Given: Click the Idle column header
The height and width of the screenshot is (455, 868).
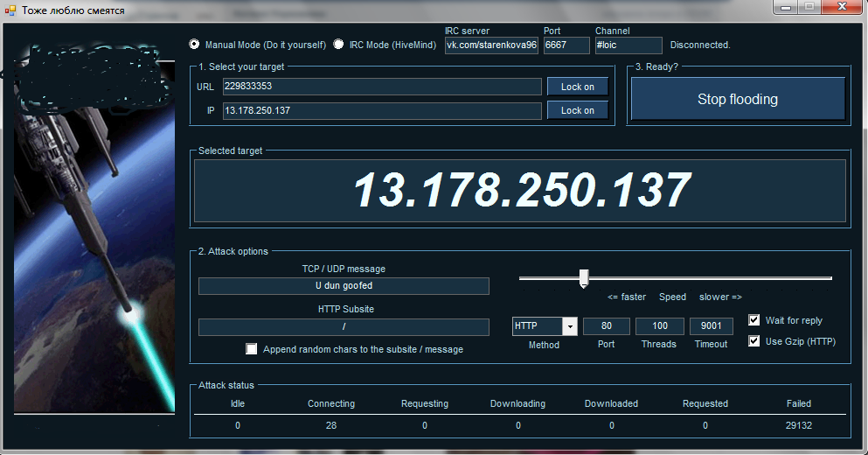Looking at the screenshot, I should pyautogui.click(x=238, y=403).
